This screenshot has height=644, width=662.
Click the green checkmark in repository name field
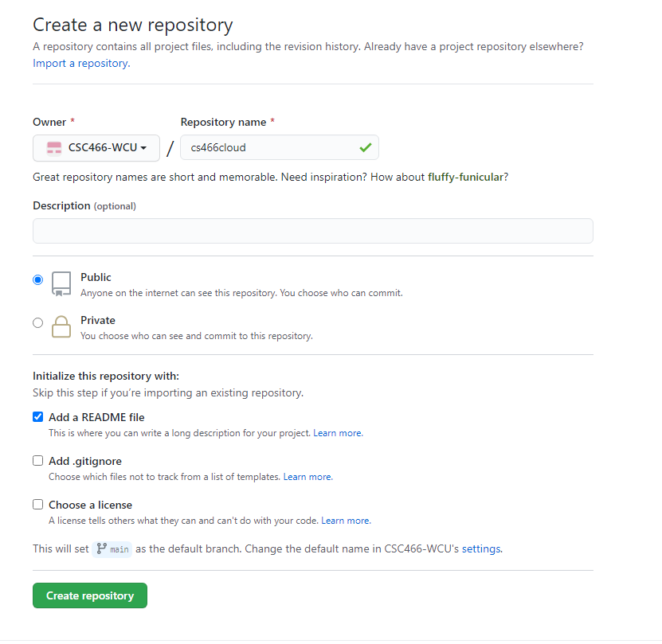(365, 147)
